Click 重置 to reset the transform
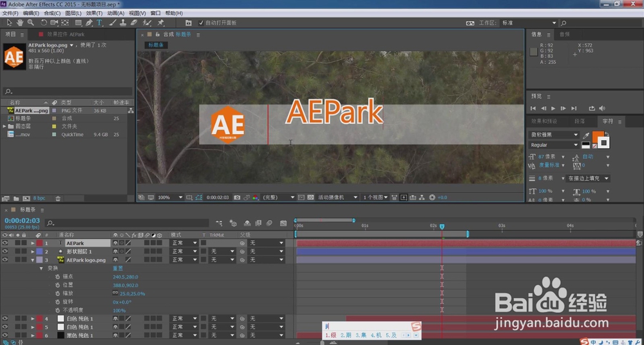This screenshot has height=345, width=644. (117, 268)
